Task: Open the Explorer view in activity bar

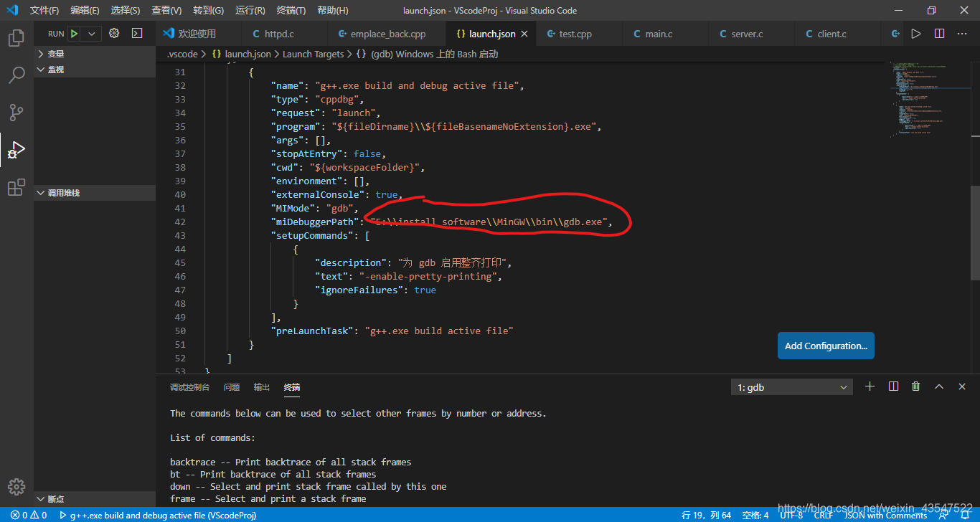Action: point(16,38)
